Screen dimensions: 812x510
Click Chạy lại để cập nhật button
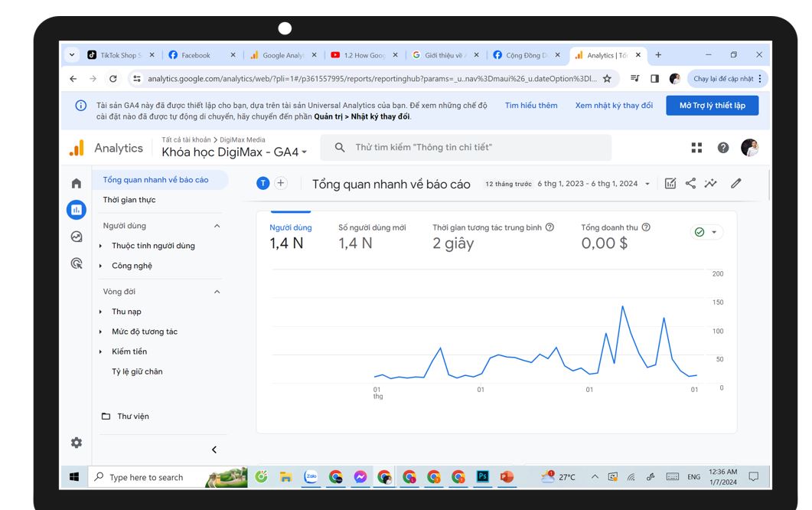click(x=727, y=79)
